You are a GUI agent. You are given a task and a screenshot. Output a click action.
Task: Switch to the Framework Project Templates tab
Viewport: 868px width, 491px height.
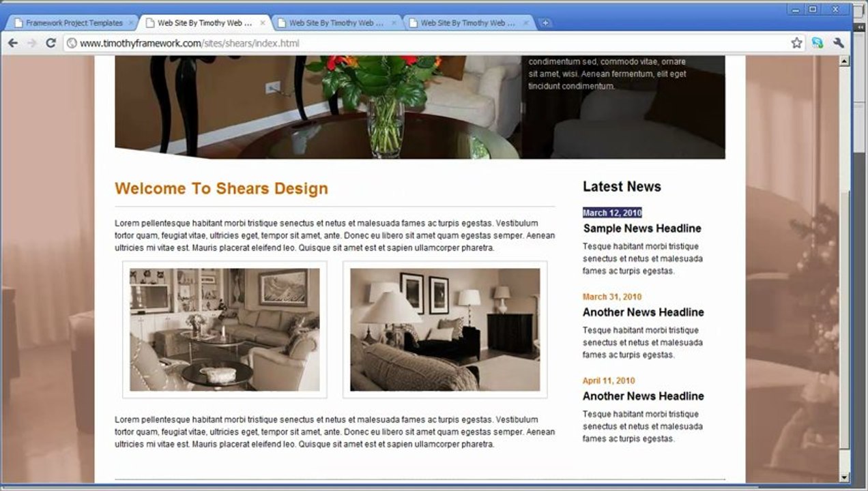tap(72, 23)
